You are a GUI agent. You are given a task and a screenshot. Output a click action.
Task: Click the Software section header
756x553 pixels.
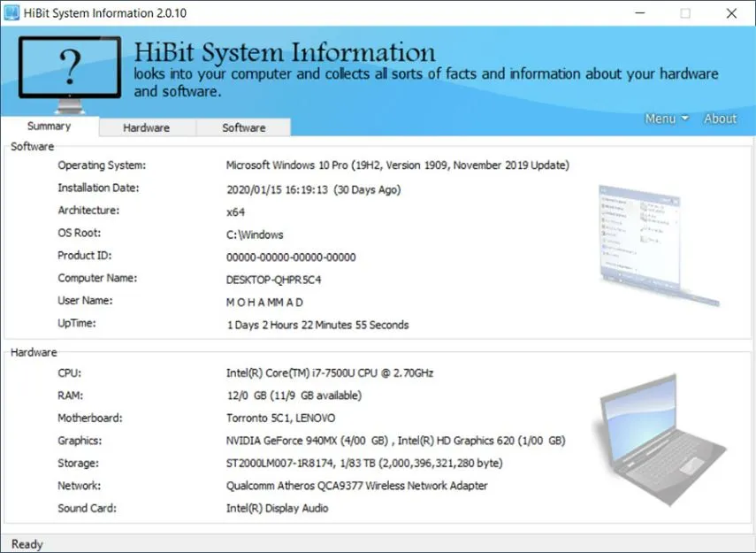tap(32, 146)
